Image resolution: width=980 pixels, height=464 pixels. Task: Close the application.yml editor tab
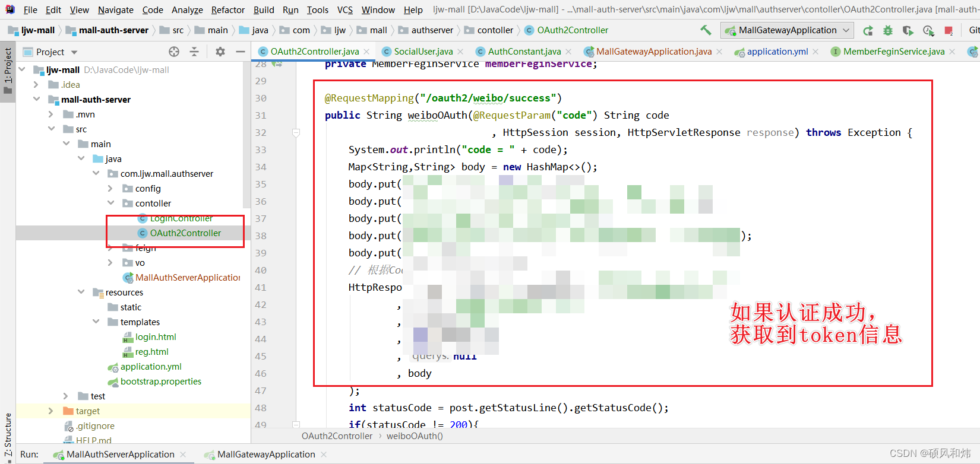(x=815, y=52)
